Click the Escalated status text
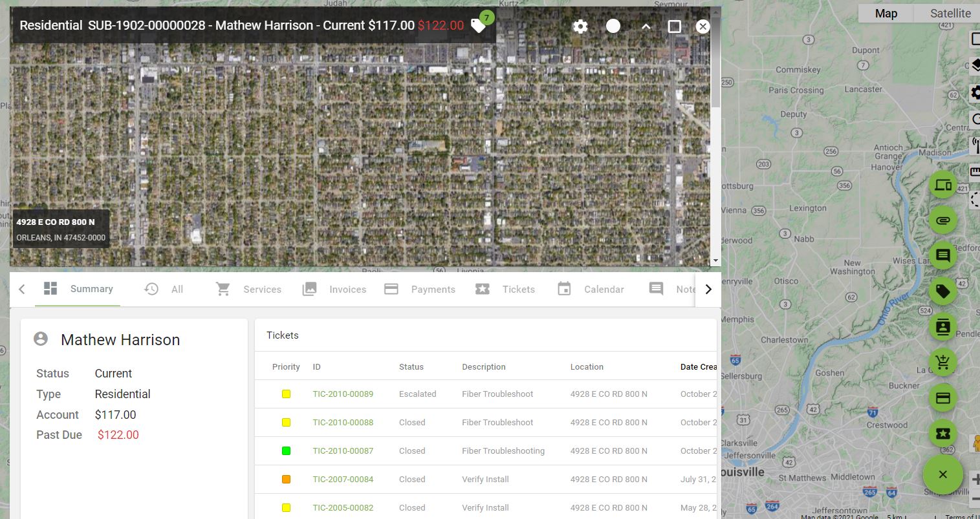Viewport: 980px width, 519px height. pos(418,394)
